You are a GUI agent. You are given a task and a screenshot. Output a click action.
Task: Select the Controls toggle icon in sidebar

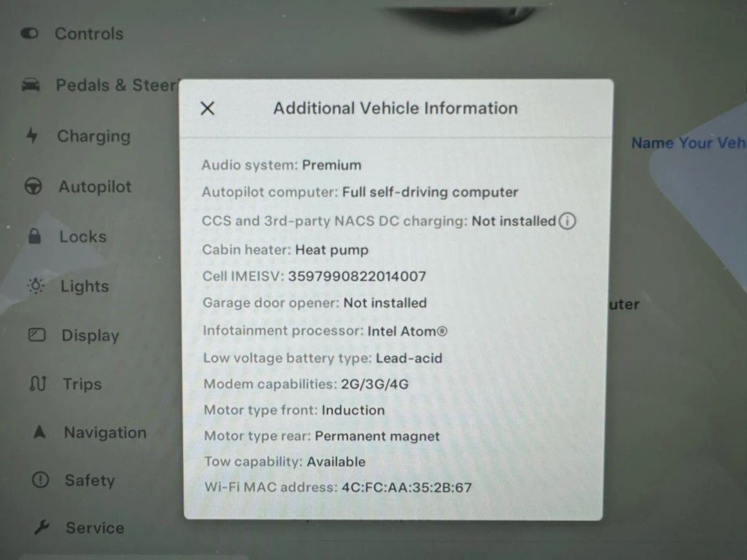click(x=29, y=34)
